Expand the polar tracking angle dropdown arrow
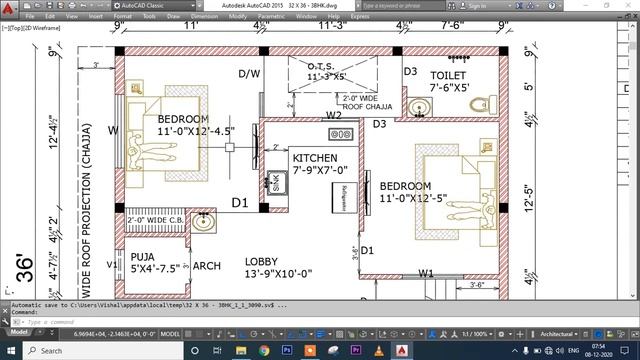 263,334
